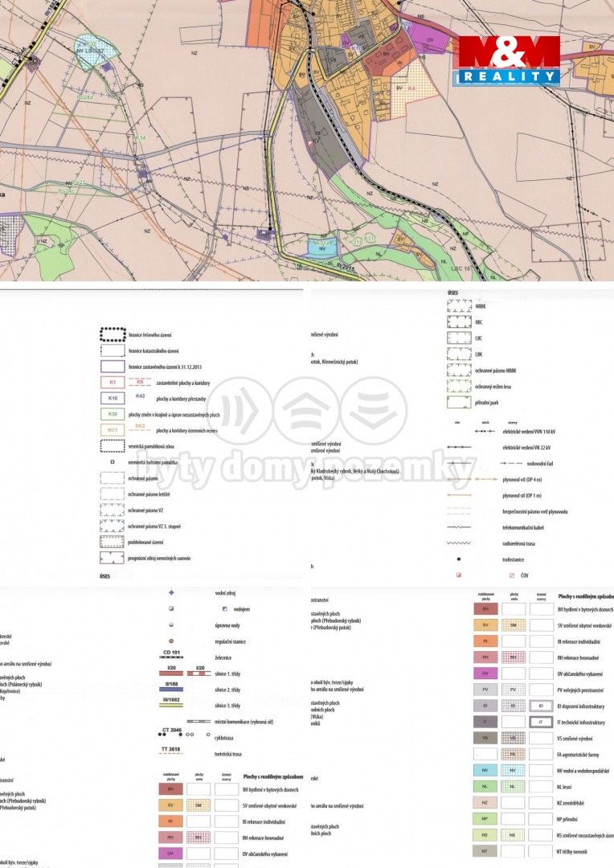The width and height of the screenshot is (614, 868).
Task: Click the 'nemovitá kulturní památka' small square symbol
Action: coord(113,461)
